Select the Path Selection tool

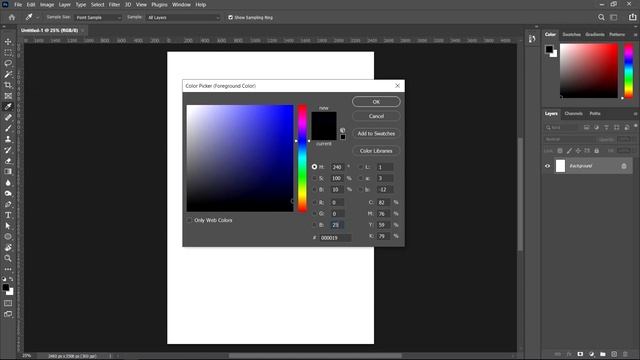[x=8, y=226]
